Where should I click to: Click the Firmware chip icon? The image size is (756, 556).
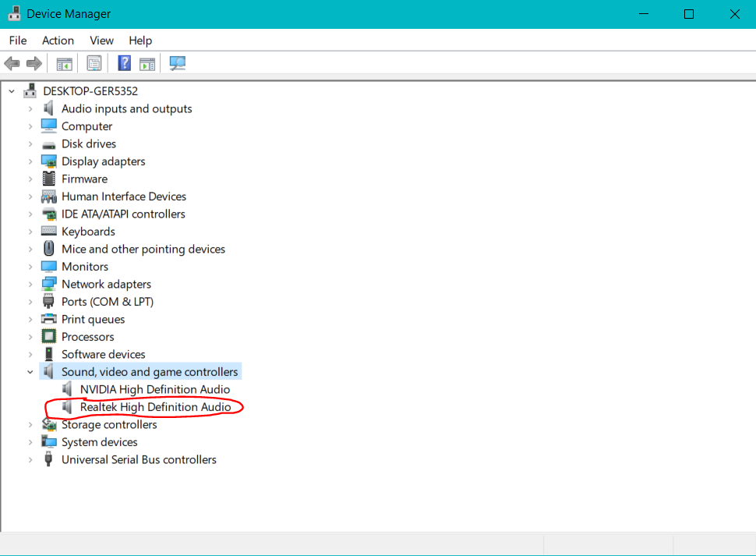coord(48,179)
